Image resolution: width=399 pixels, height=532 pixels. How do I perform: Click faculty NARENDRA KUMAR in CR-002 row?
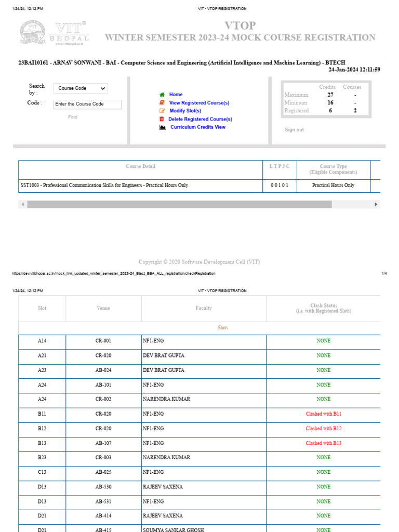(167, 400)
